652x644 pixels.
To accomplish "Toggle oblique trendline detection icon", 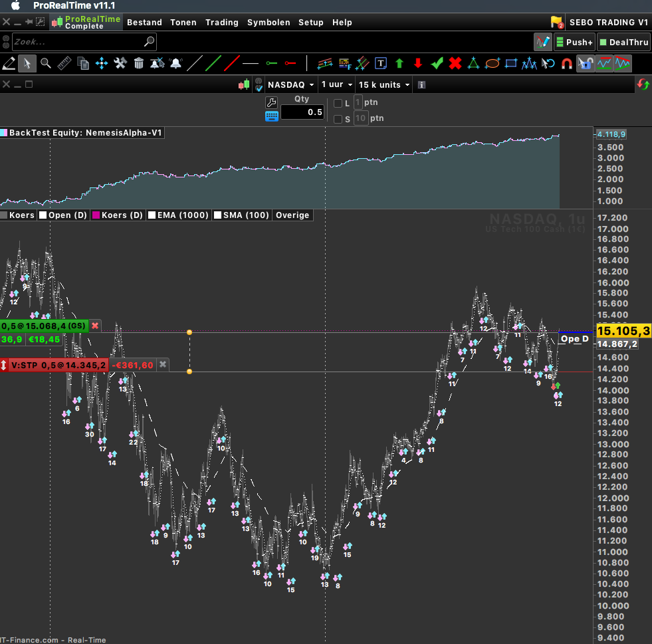I will [x=623, y=64].
